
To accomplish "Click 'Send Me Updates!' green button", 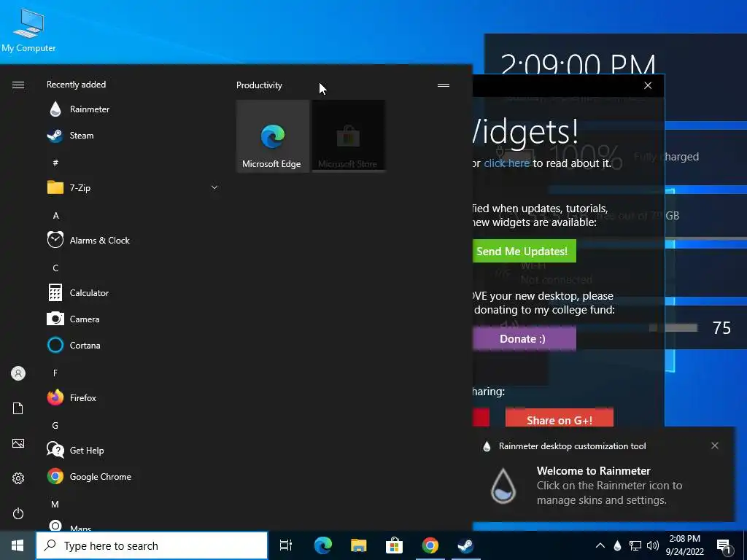I will click(x=524, y=251).
